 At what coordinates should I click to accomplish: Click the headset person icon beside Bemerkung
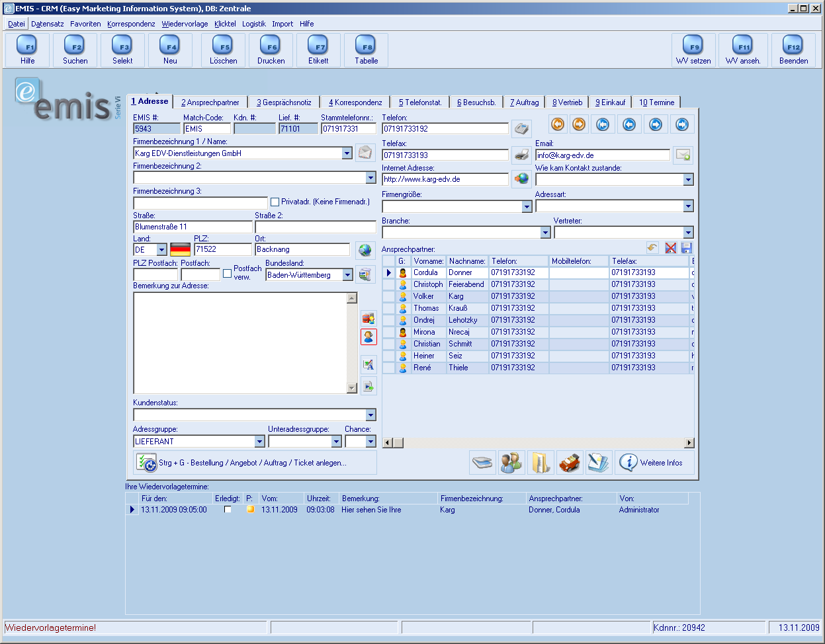point(369,337)
